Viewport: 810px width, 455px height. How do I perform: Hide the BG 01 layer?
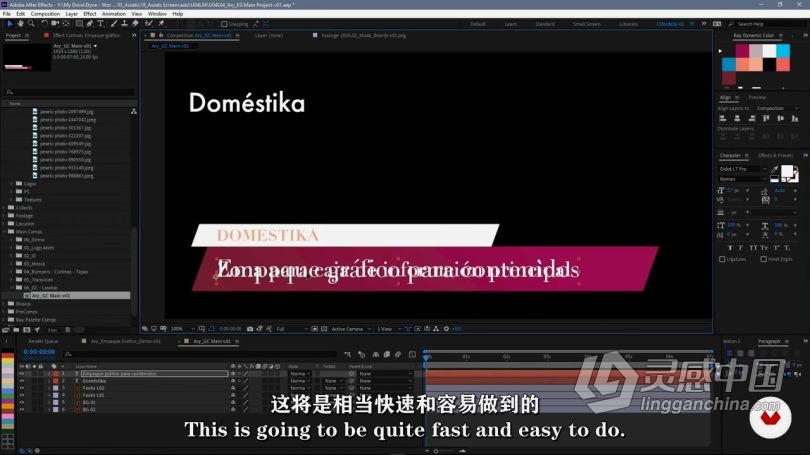click(22, 402)
